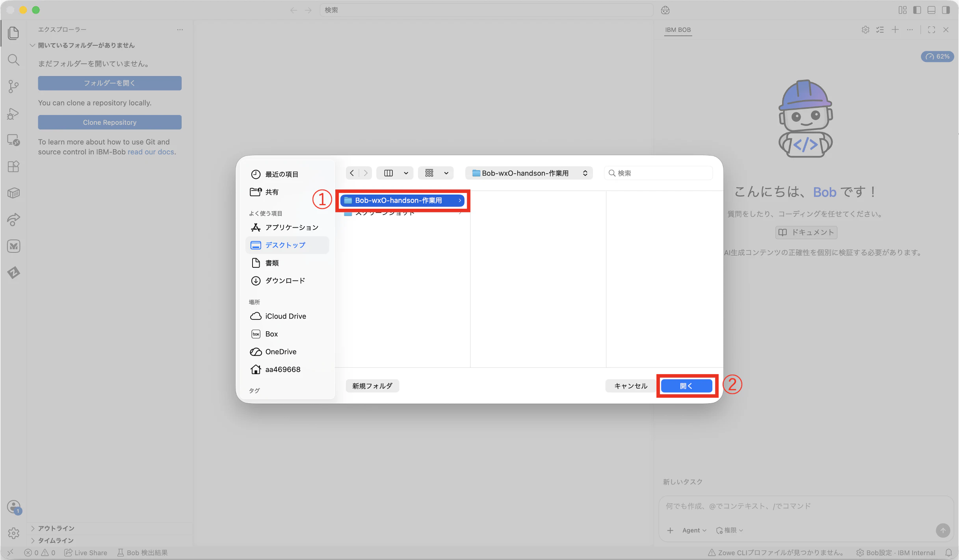The width and height of the screenshot is (959, 560).
Task: Open the Run and Debug view
Action: pos(13,114)
